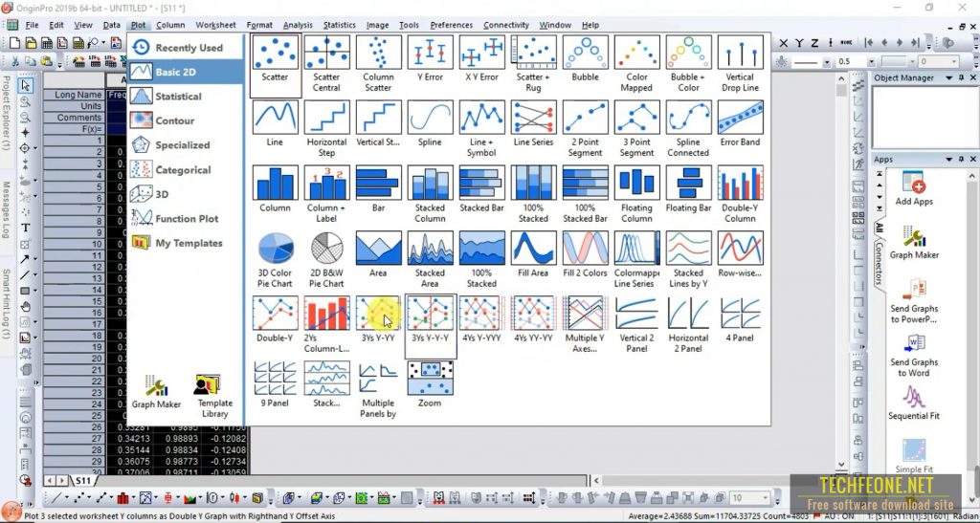Screen dimensions: 980x523
Task: Select the Spline plot icon
Action: [x=430, y=125]
